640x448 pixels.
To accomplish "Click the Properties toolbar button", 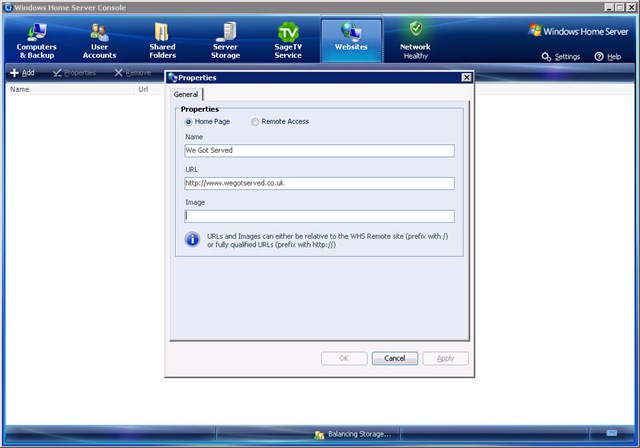I will pos(74,73).
